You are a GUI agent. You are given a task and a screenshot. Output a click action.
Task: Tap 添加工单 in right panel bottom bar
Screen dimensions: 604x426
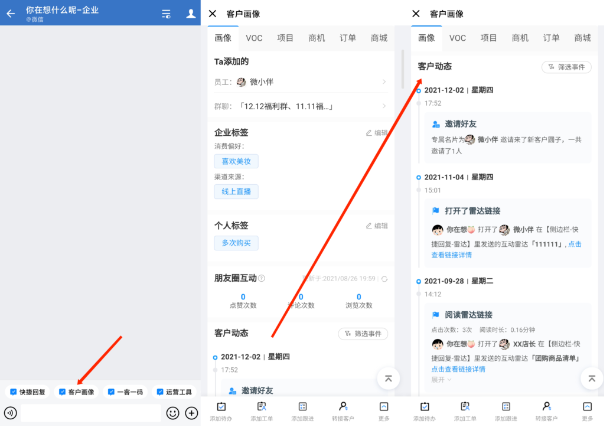(465, 411)
